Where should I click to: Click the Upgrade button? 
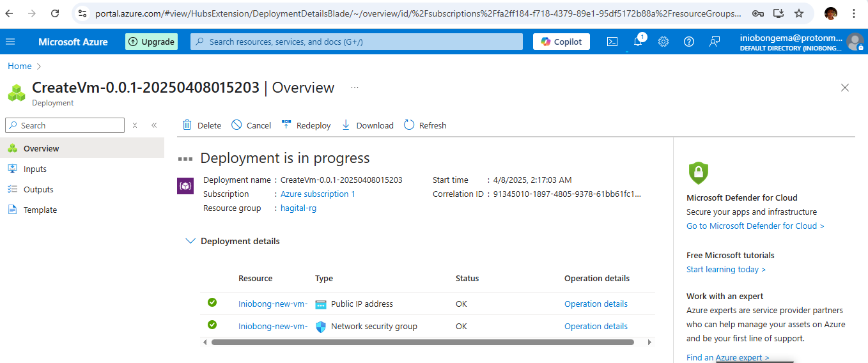(x=151, y=42)
